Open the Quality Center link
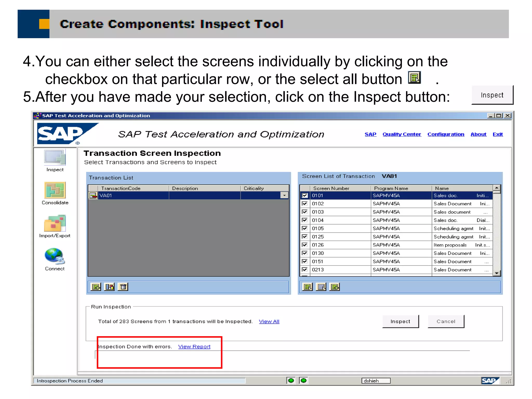 pos(402,134)
